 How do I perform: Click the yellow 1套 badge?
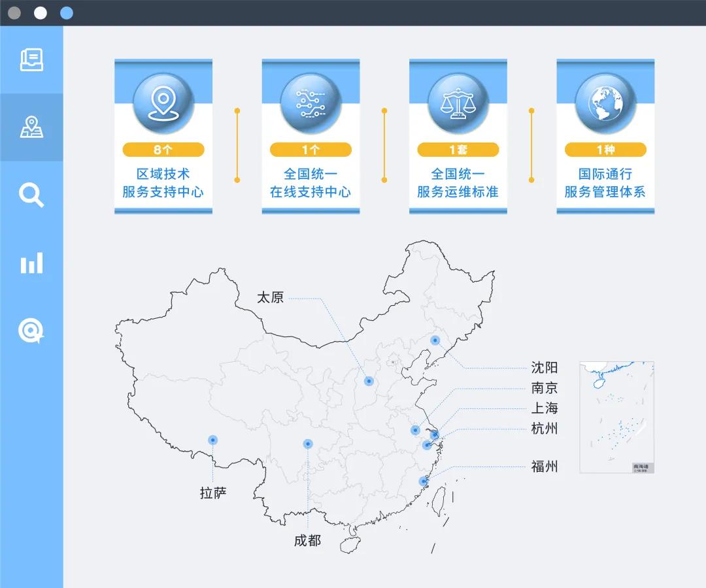457,149
